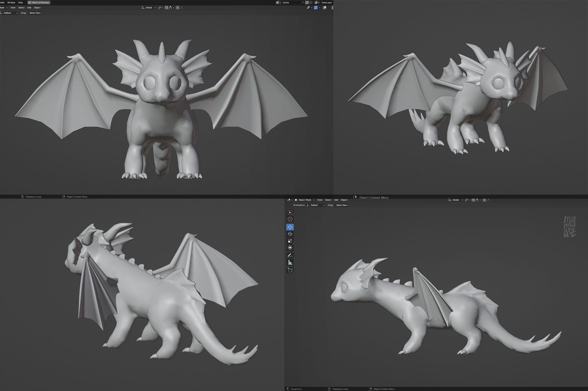Open the Object Mode dropdown
Viewport: 588px width, 391px height.
click(x=305, y=200)
